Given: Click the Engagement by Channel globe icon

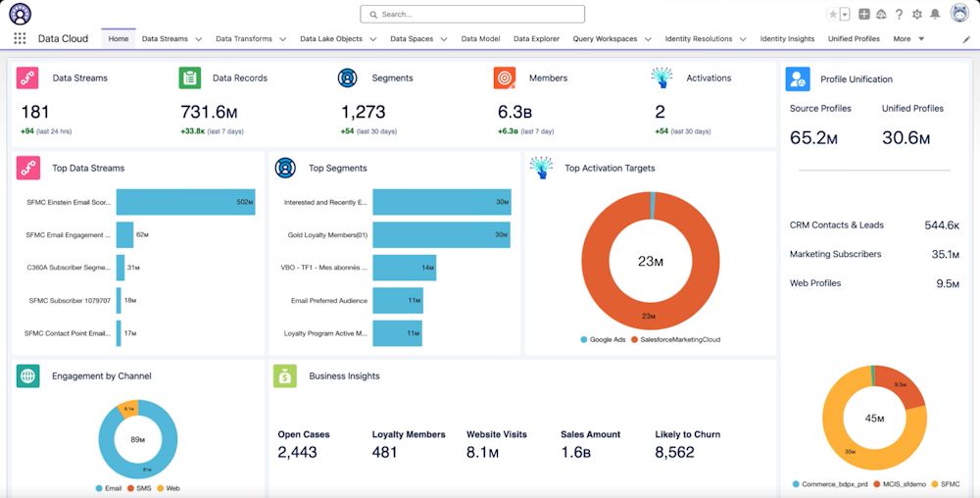Looking at the screenshot, I should click(28, 376).
